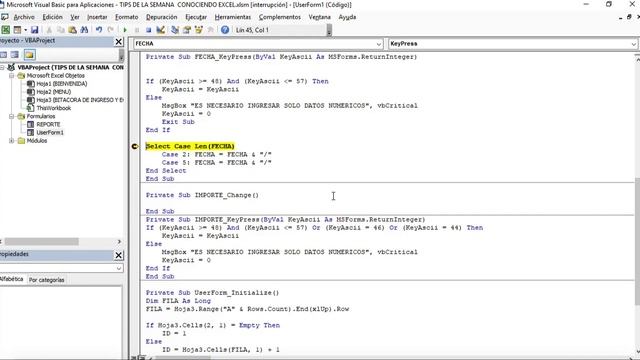The image size is (640, 360).
Task: Click the project panel horizontal scrollbar
Action: (41, 242)
